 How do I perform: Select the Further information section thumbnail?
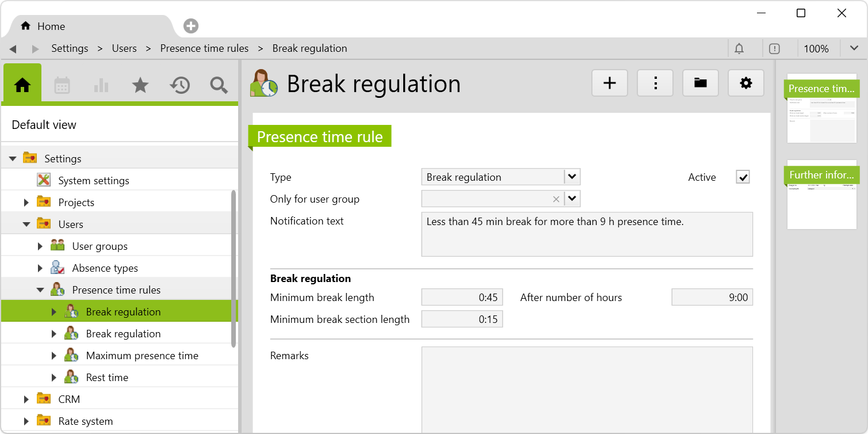[x=821, y=196]
